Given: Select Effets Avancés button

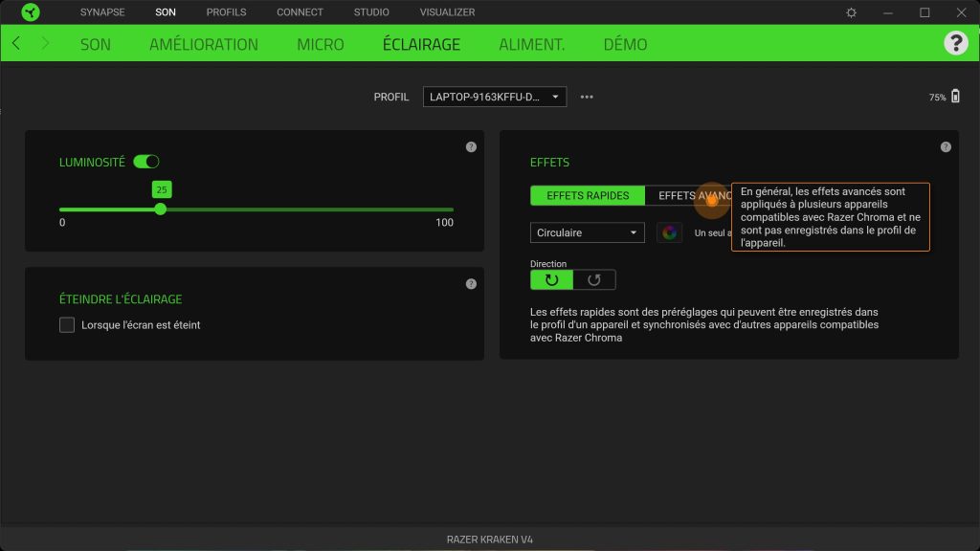Looking at the screenshot, I should click(x=688, y=195).
